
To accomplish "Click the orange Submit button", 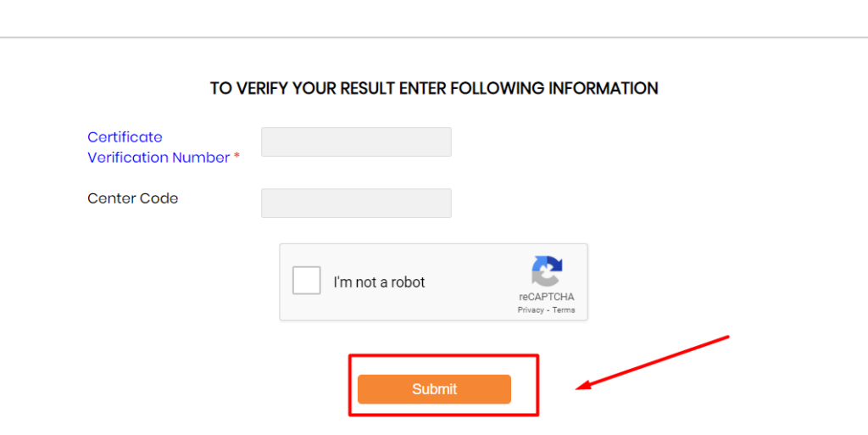I will [434, 389].
